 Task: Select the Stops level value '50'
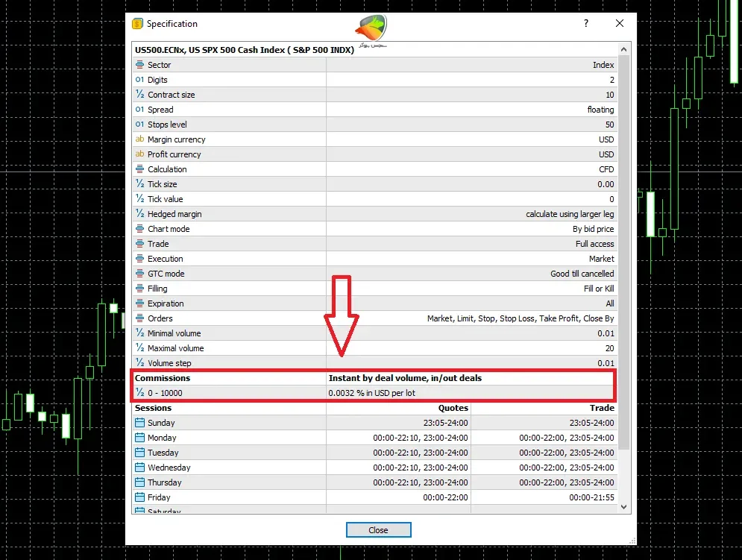point(609,125)
